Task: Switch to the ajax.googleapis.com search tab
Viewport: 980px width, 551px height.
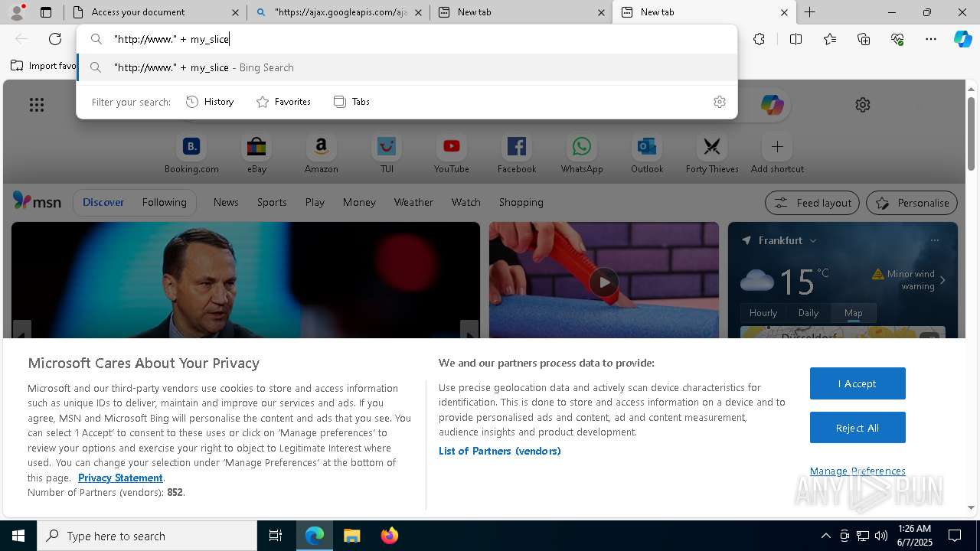Action: click(338, 12)
